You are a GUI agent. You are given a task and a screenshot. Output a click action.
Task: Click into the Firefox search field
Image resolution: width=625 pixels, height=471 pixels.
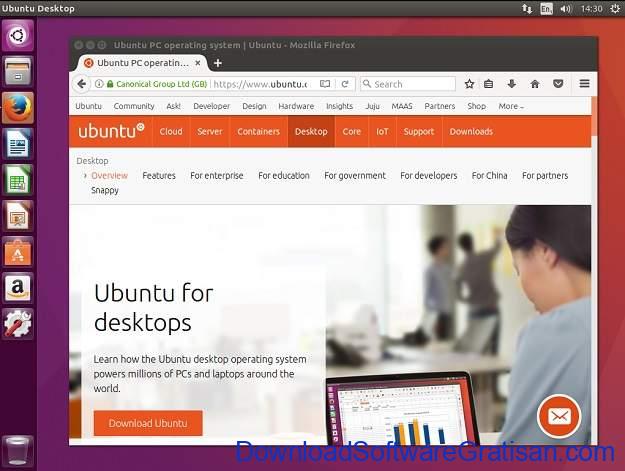(408, 84)
